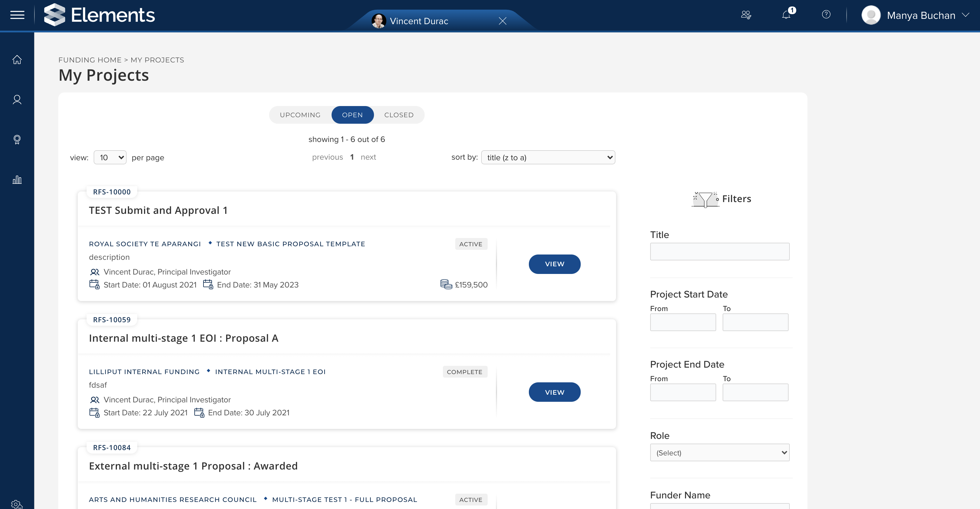980x509 pixels.
Task: Stop impersonating Vincent Durac with X
Action: [503, 21]
